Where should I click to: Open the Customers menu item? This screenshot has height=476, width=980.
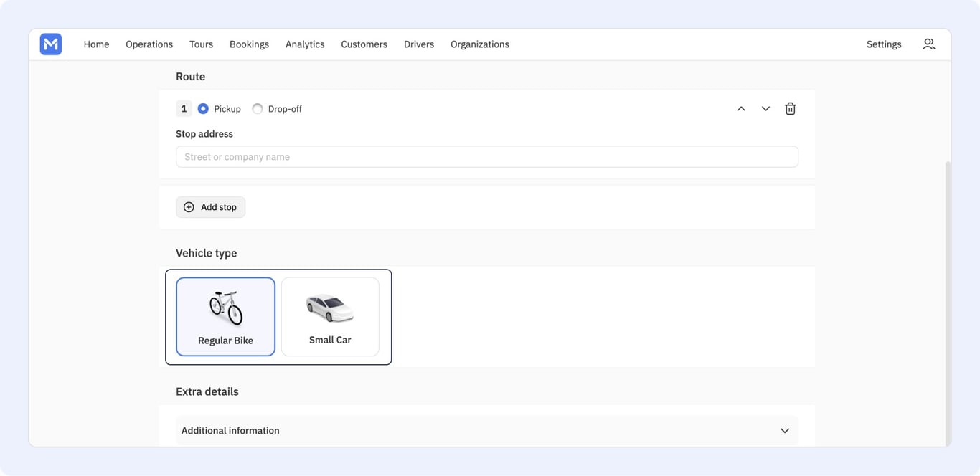(364, 44)
